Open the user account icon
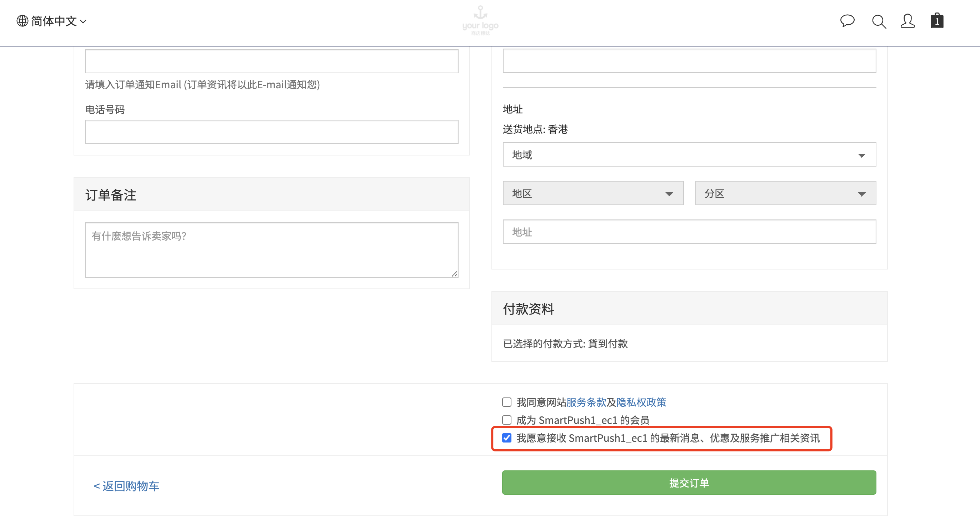This screenshot has width=980, height=519. (x=907, y=21)
